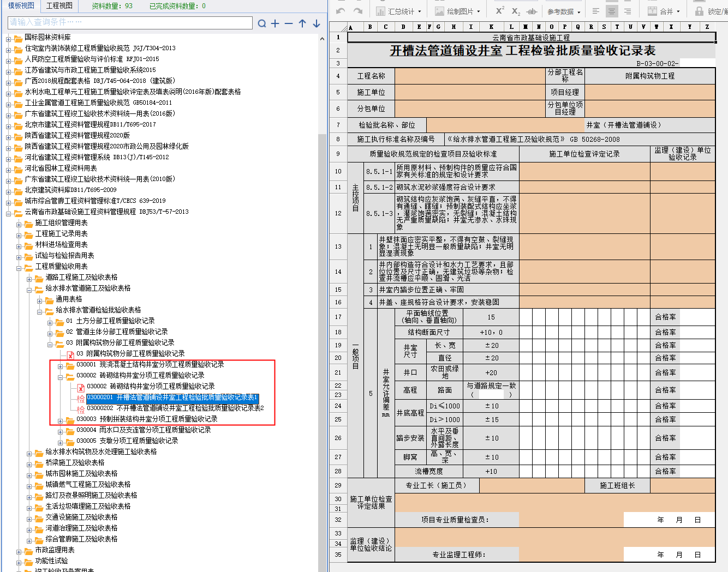Click the sheet title 开槽法管道铺设井室 cell
This screenshot has width=728, height=572.
522,51
